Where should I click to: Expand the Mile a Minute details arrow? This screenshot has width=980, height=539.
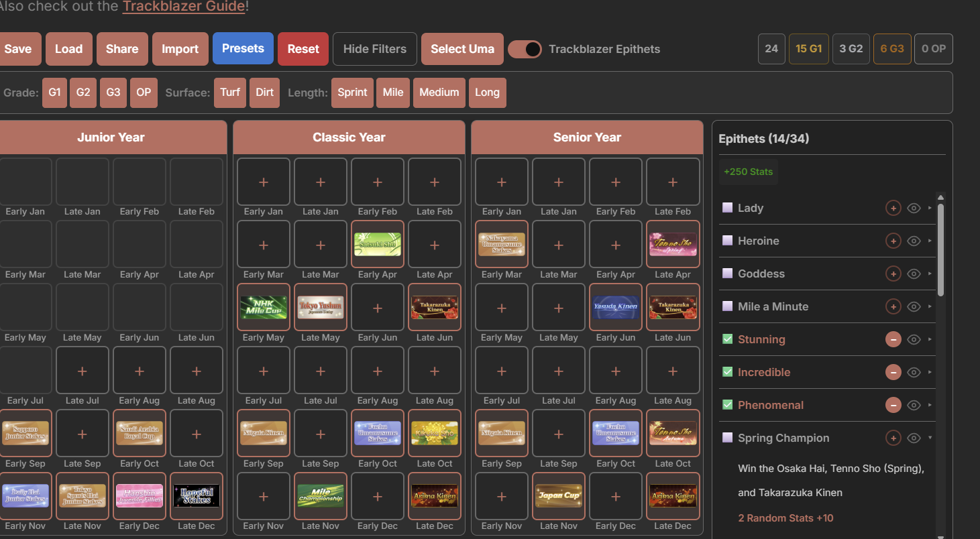point(930,306)
